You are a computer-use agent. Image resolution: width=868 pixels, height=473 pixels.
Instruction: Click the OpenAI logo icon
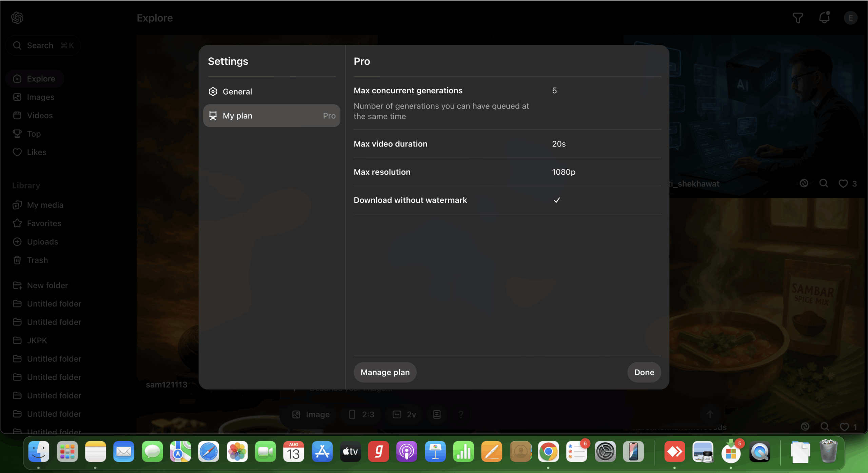(17, 18)
